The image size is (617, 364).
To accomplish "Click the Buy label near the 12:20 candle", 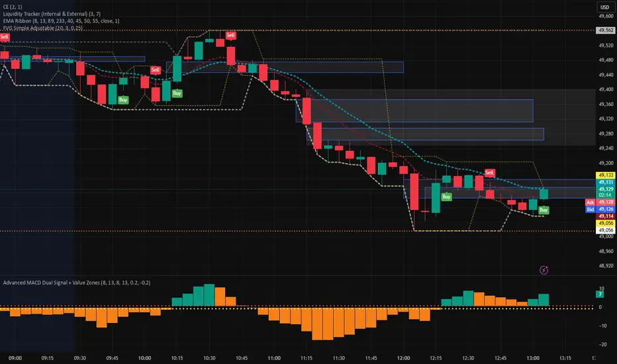I will [446, 197].
